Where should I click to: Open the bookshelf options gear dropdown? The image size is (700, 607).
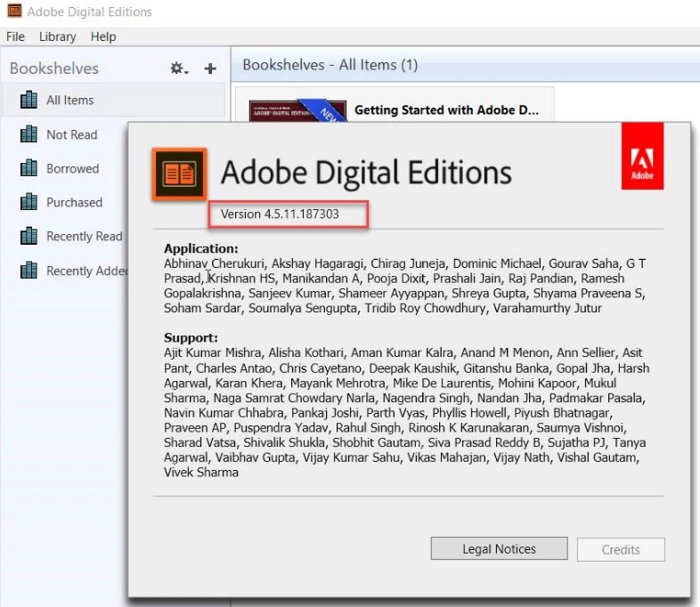179,69
